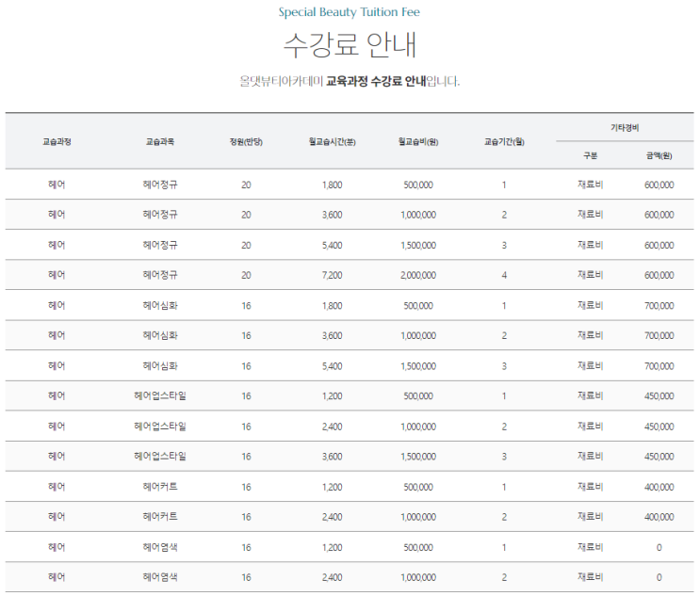
Task: Click the '구분' sub-header
Action: (x=590, y=155)
